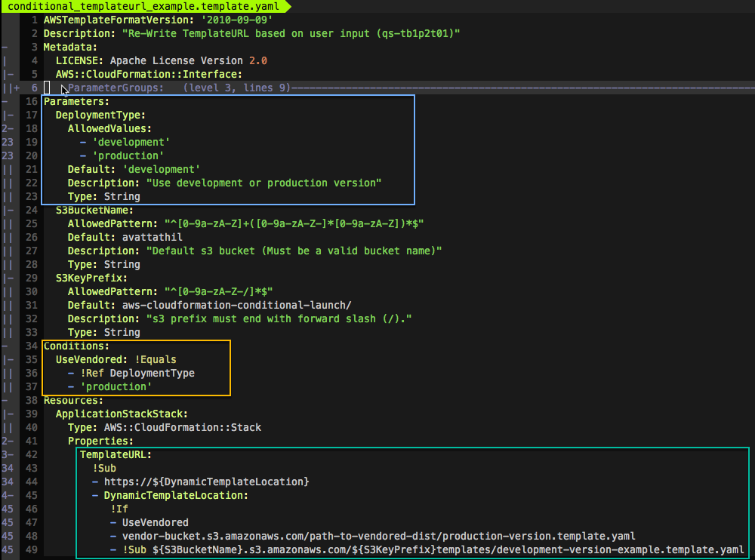755x560 pixels.
Task: Click the fold minus marker beside Metadata
Action: pos(5,47)
